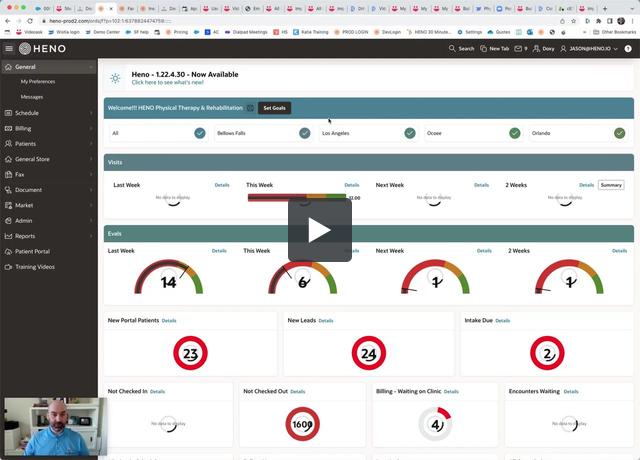Click here to see what's new
Viewport: 640px width, 460px height.
coord(167,82)
